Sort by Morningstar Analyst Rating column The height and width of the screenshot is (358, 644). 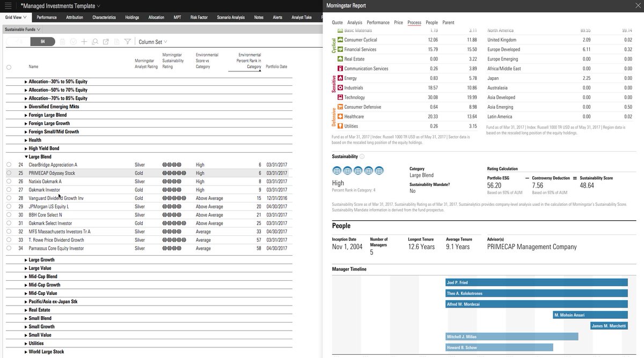pos(146,64)
